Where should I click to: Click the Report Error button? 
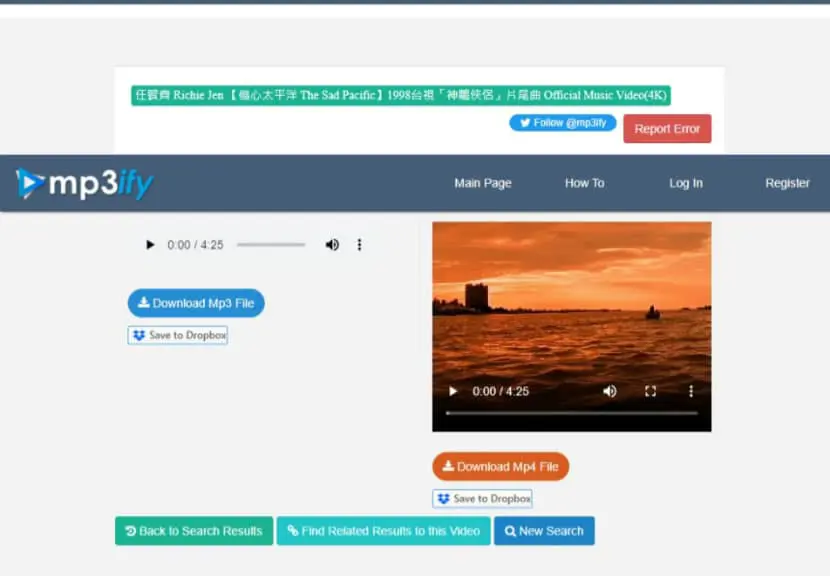point(667,129)
